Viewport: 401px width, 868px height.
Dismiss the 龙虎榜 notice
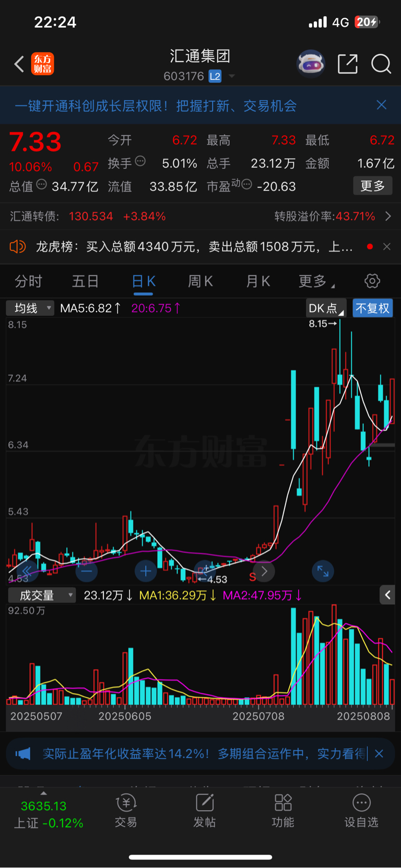[x=387, y=246]
